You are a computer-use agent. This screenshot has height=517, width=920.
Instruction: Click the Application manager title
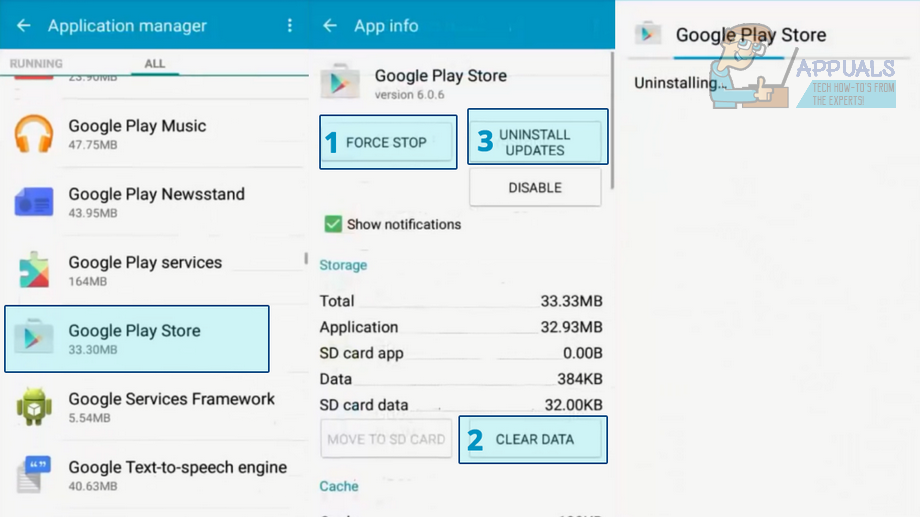click(x=127, y=25)
